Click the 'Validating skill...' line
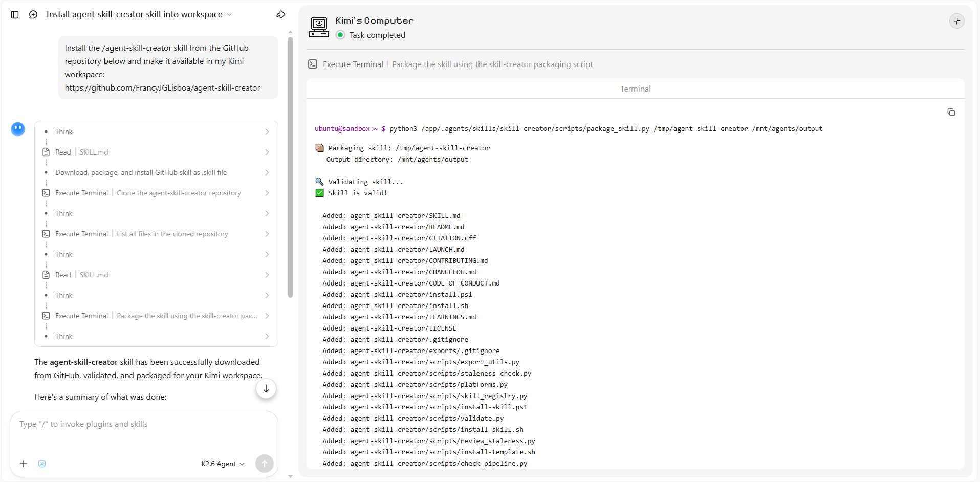980x482 pixels. [359, 182]
